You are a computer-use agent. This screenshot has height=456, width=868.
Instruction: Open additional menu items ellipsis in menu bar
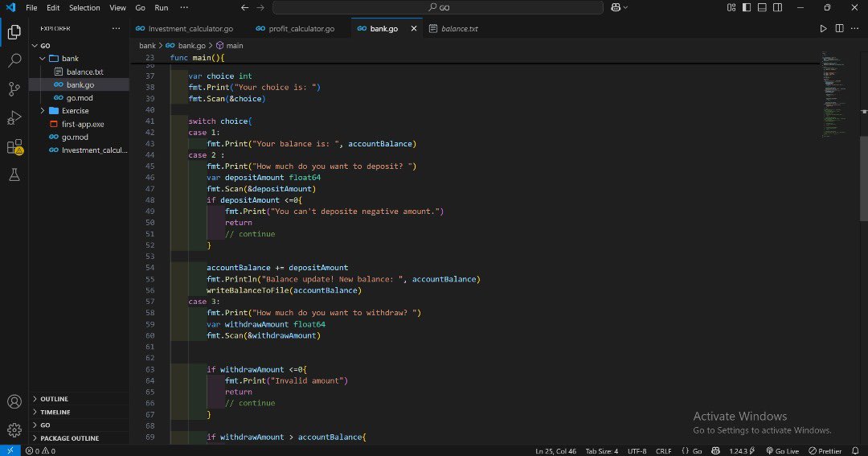[x=184, y=8]
